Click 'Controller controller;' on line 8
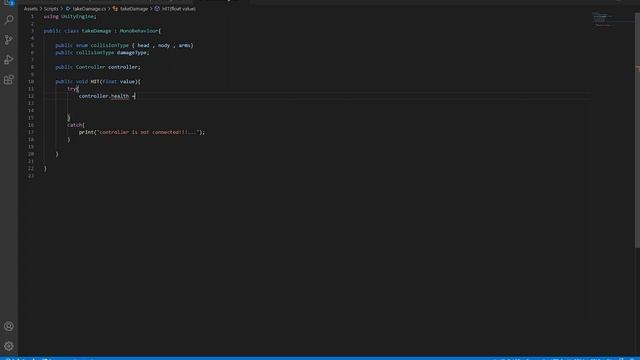The height and width of the screenshot is (360, 640). [x=108, y=67]
